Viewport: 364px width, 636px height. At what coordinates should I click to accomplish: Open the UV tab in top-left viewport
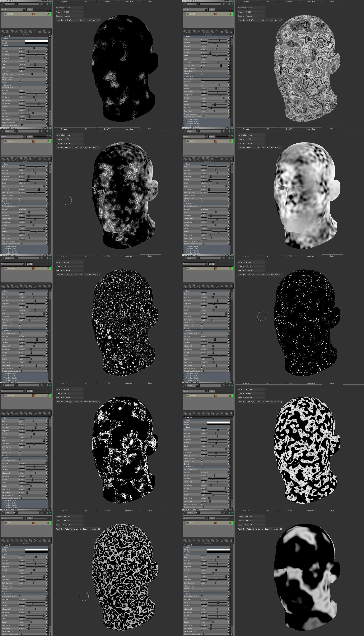(85, 2)
